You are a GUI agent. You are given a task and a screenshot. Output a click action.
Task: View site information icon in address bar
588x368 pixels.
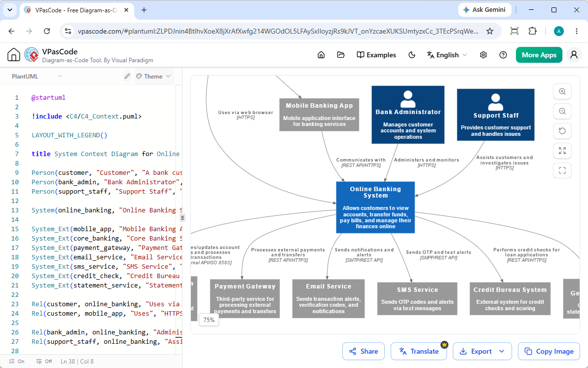(x=68, y=31)
